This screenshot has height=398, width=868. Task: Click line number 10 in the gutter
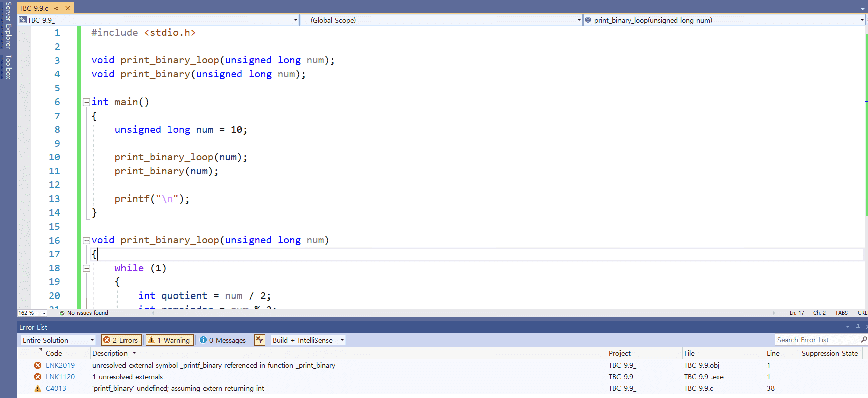pos(54,157)
